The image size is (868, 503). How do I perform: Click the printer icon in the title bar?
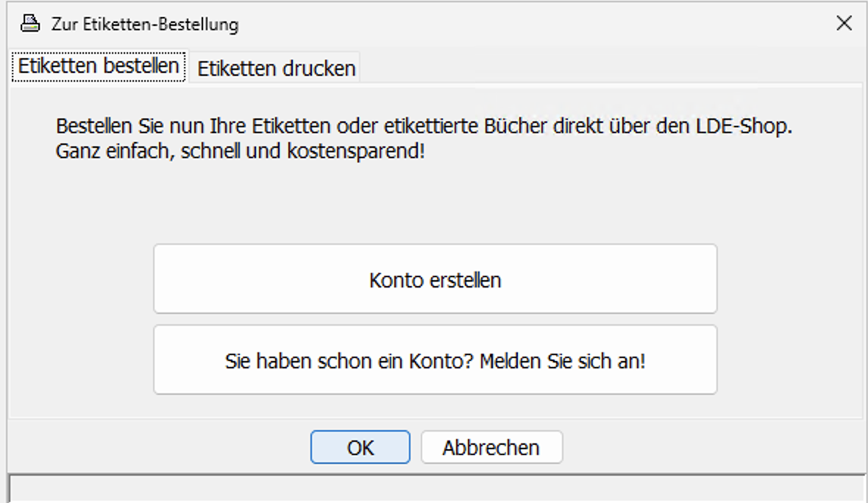[x=29, y=24]
